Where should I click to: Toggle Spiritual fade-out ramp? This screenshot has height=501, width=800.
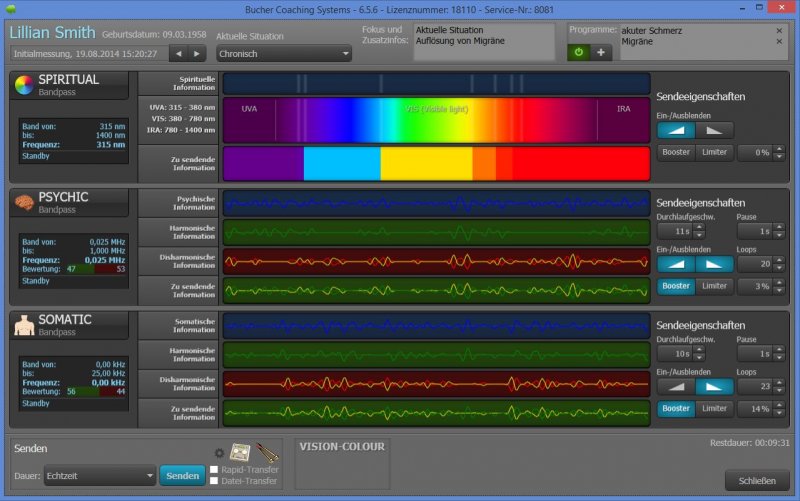(x=714, y=131)
